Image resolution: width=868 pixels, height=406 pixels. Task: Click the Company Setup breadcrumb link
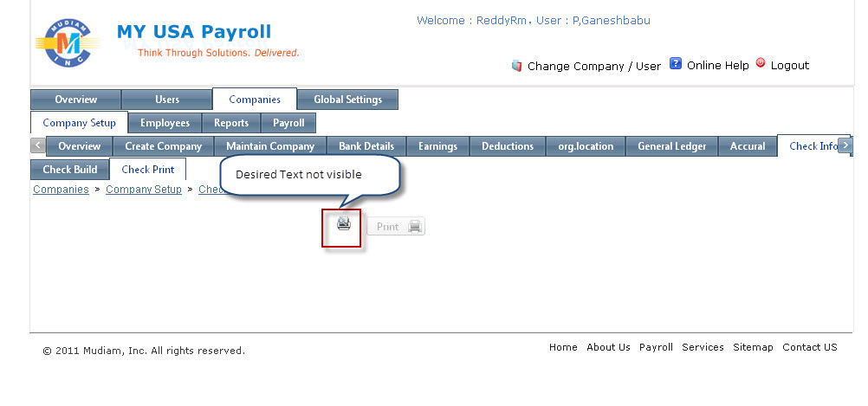(x=144, y=190)
